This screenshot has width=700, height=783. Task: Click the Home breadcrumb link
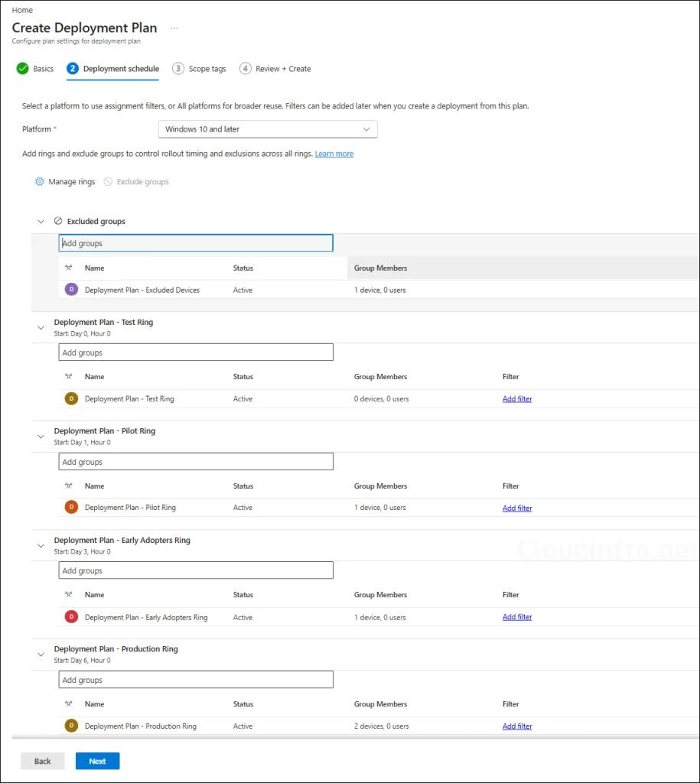[22, 10]
